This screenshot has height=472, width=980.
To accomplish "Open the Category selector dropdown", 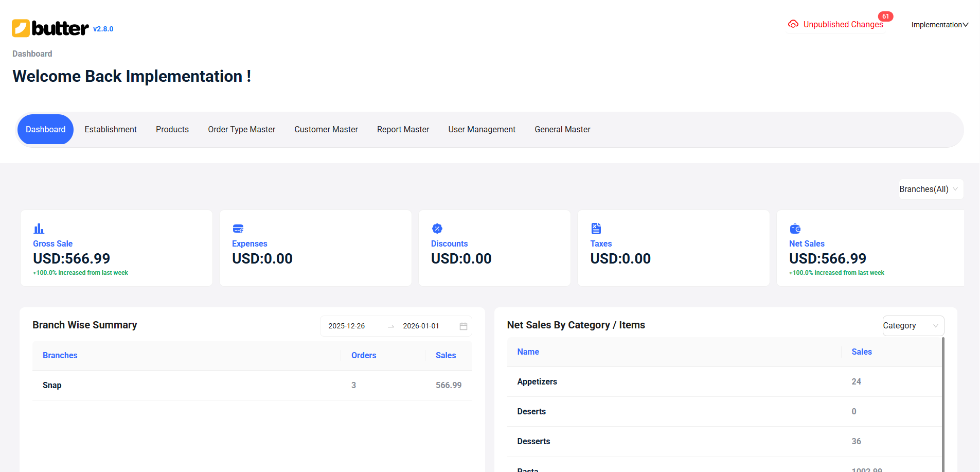I will [x=913, y=326].
